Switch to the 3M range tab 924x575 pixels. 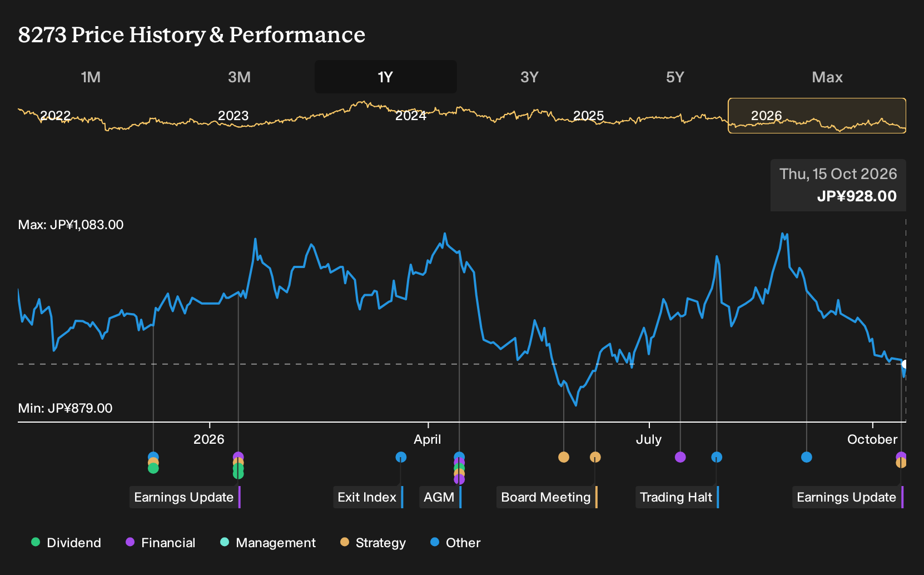point(239,77)
